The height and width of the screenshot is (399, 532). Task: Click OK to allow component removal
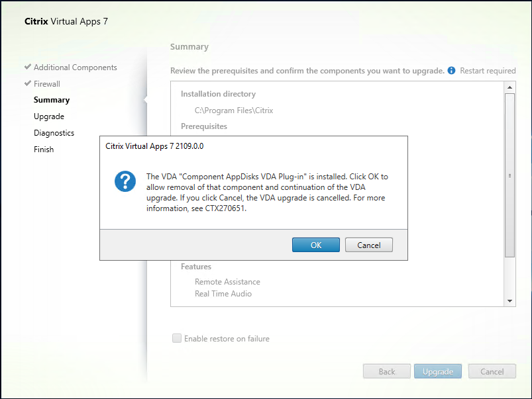click(315, 245)
